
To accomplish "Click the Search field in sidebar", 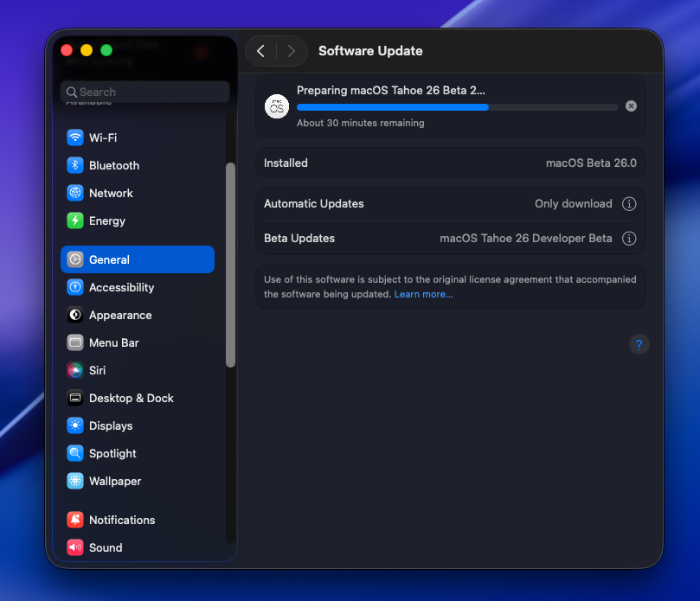I will coord(145,92).
